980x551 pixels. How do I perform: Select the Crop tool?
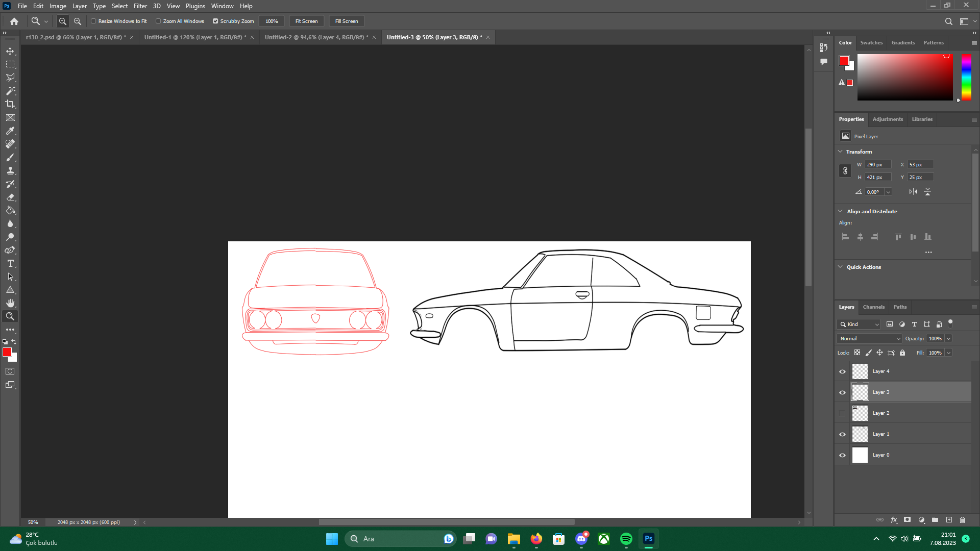pos(10,104)
